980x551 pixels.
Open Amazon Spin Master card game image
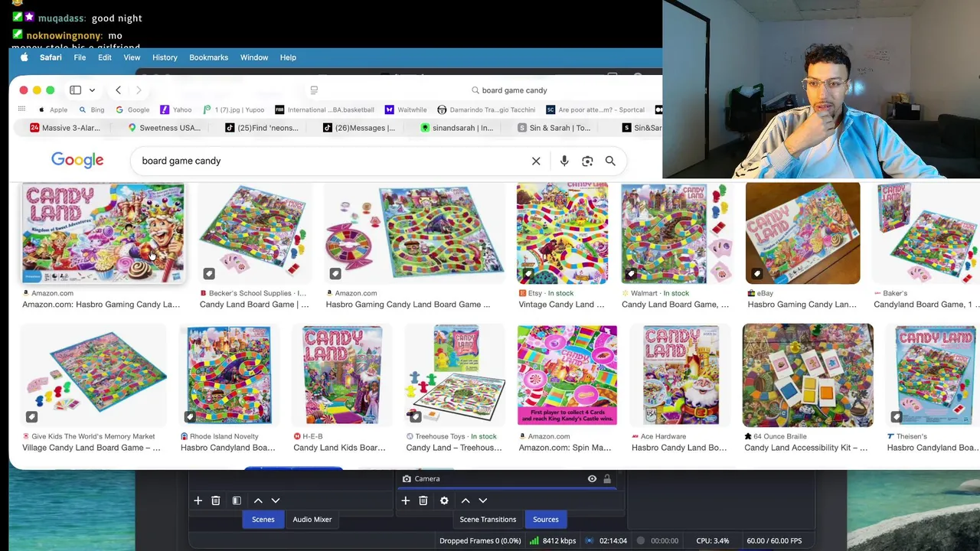click(567, 375)
